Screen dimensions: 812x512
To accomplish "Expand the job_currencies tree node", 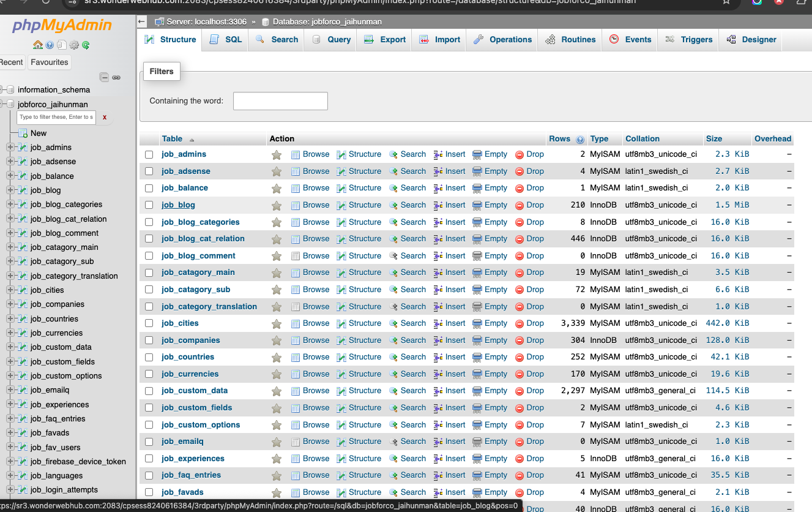I will point(10,333).
